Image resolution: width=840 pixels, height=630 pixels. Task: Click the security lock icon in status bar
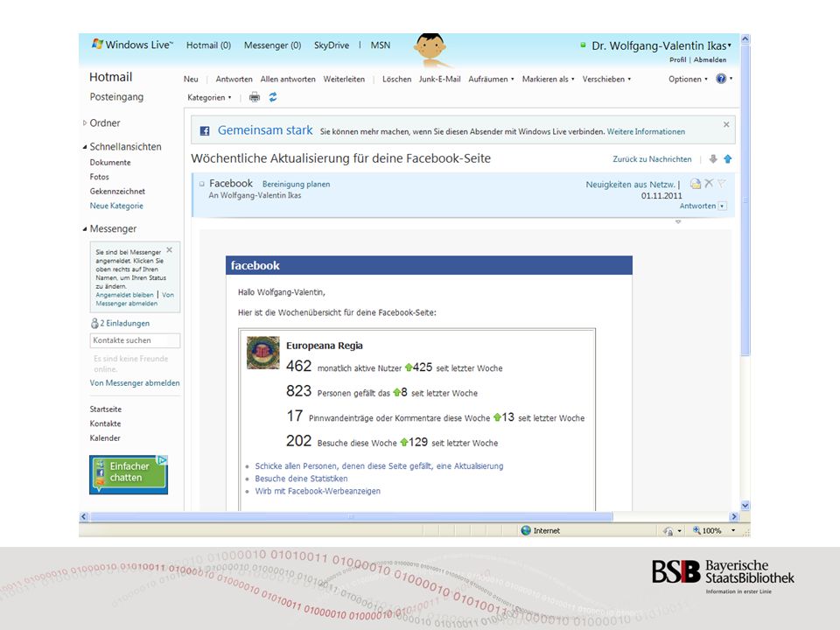point(668,531)
